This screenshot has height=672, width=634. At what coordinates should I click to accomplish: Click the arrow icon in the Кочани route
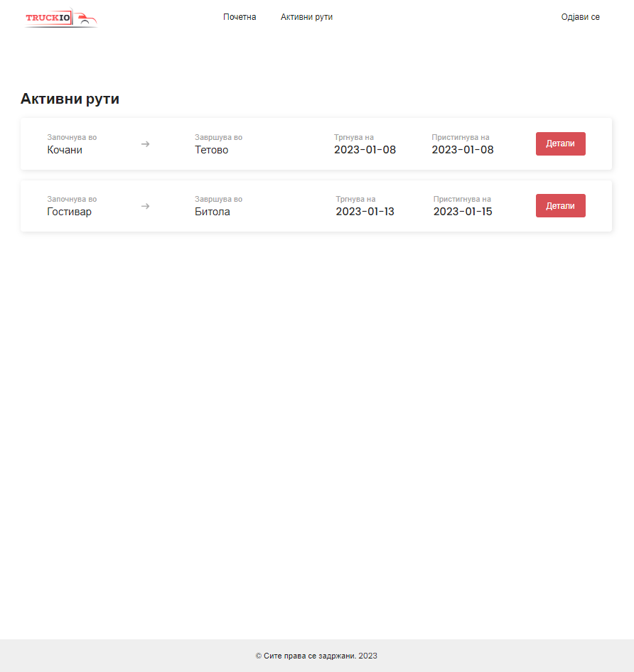tap(145, 144)
